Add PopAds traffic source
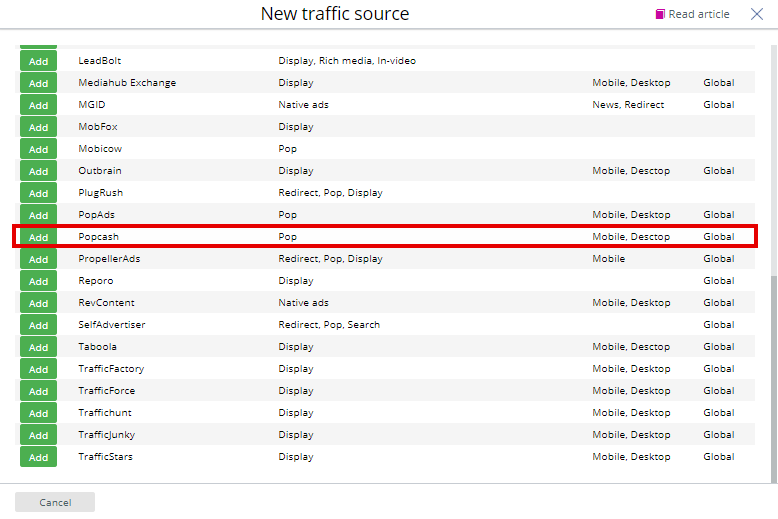The height and width of the screenshot is (519, 778). click(x=38, y=215)
